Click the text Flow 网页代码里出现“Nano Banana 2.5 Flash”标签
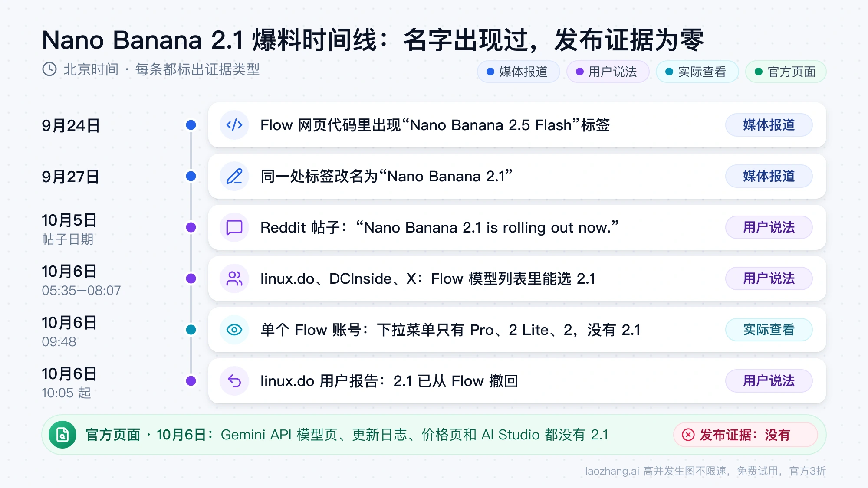The image size is (868, 488). (x=435, y=125)
